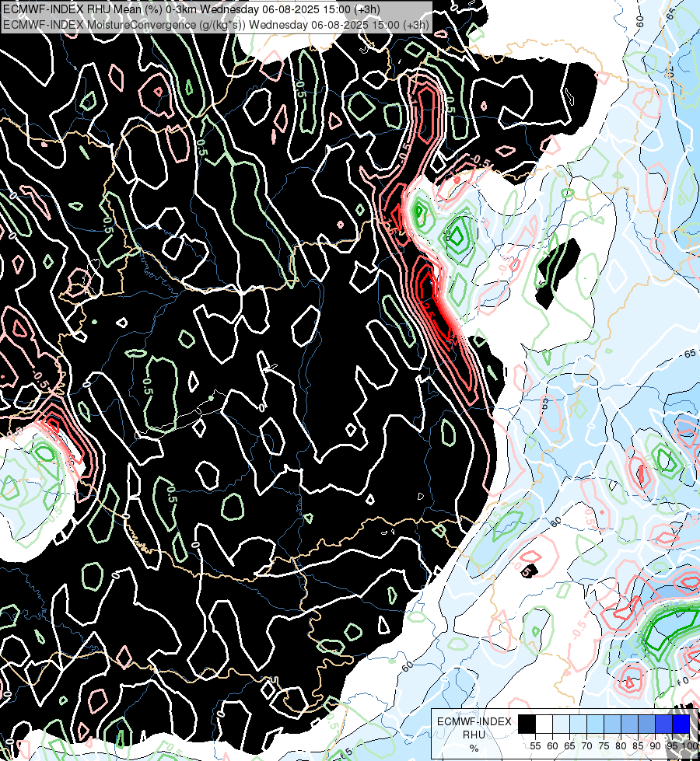This screenshot has width=700, height=761.
Task: Click the 60–65% legend color swatch
Action: coord(561,724)
